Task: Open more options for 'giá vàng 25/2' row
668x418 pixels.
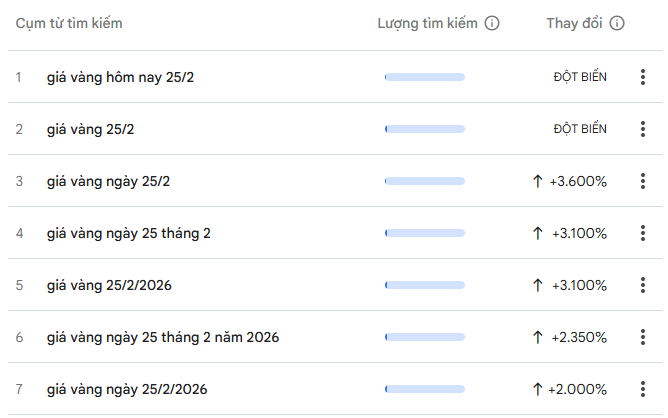Action: click(x=643, y=129)
